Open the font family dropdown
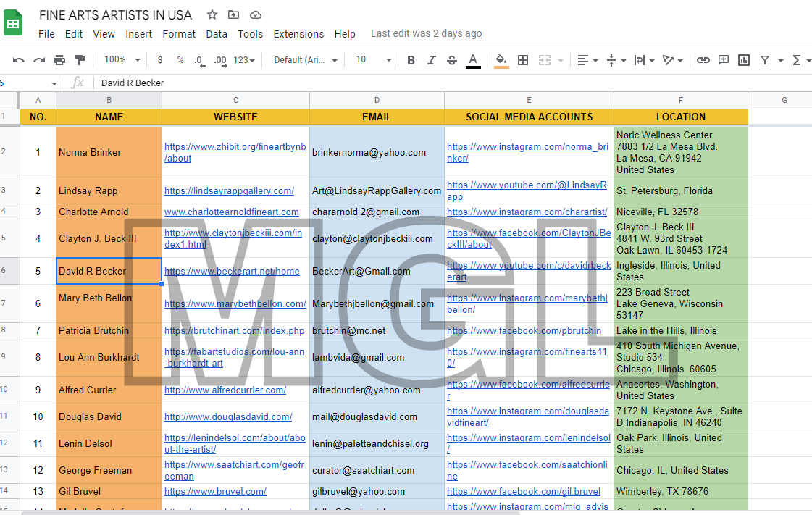Screen dimensions: 812x515 [306, 60]
